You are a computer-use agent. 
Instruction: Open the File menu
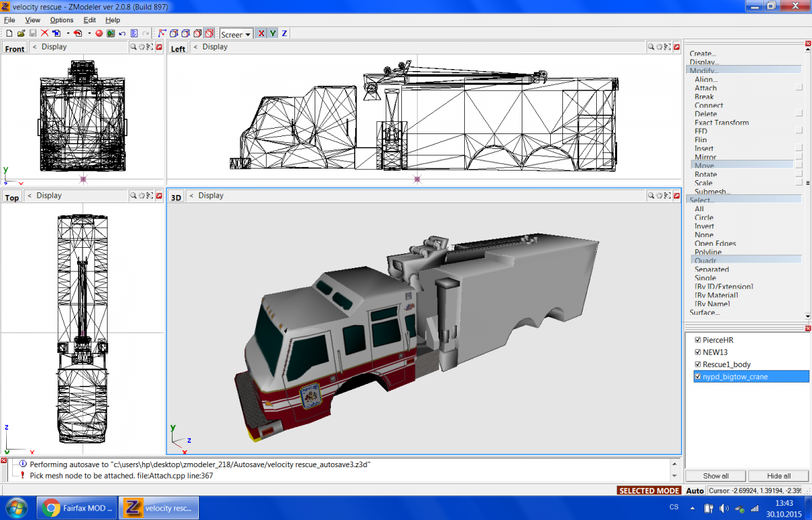pyautogui.click(x=9, y=20)
